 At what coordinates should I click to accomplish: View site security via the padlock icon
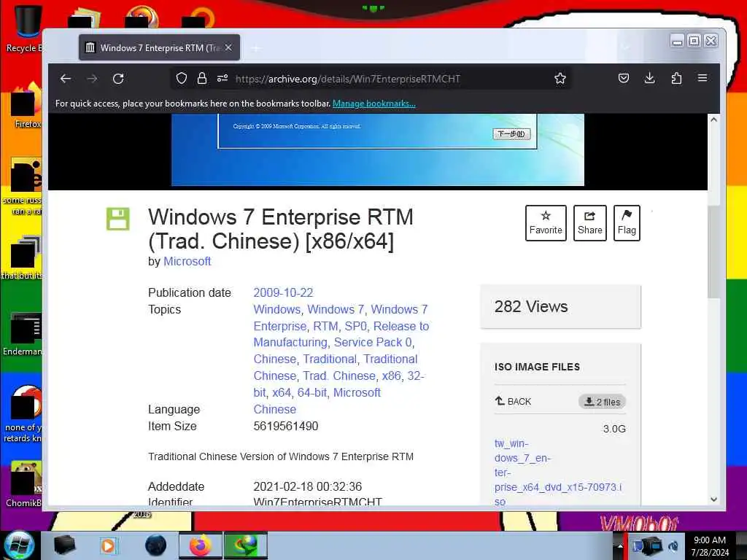(202, 78)
